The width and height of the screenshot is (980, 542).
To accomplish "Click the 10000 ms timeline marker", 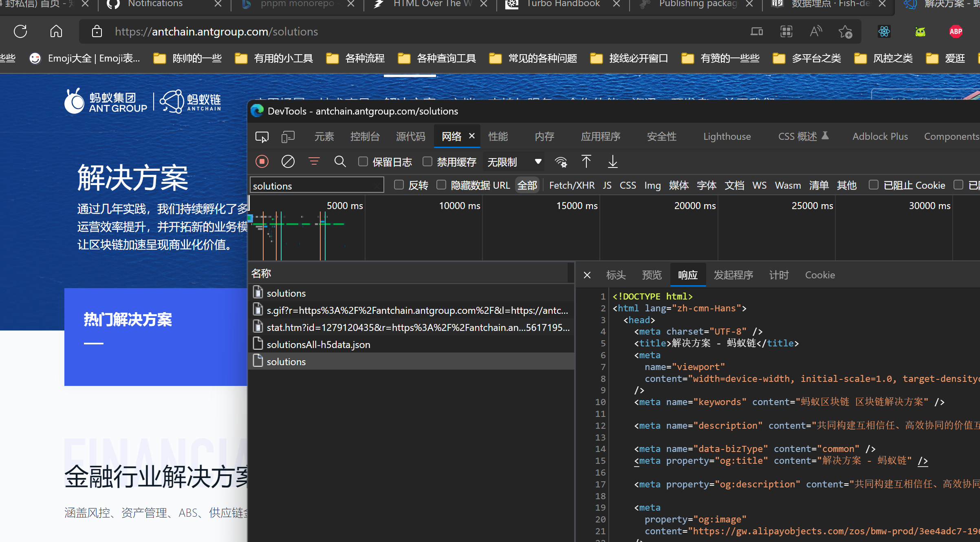I will pyautogui.click(x=460, y=206).
